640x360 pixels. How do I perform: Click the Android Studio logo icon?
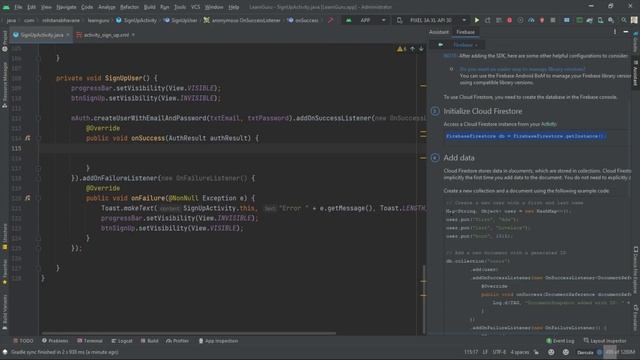pyautogui.click(x=6, y=7)
